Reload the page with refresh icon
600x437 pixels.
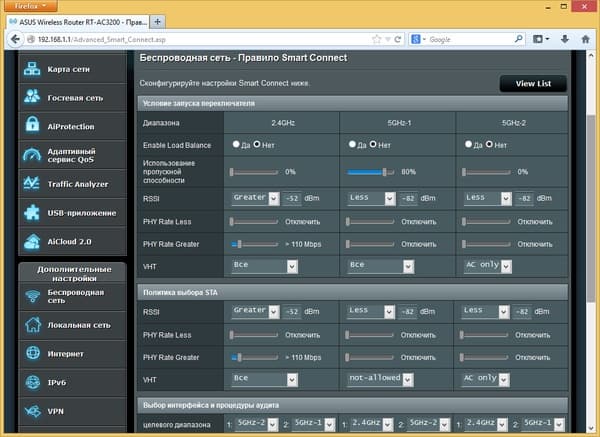pos(398,39)
